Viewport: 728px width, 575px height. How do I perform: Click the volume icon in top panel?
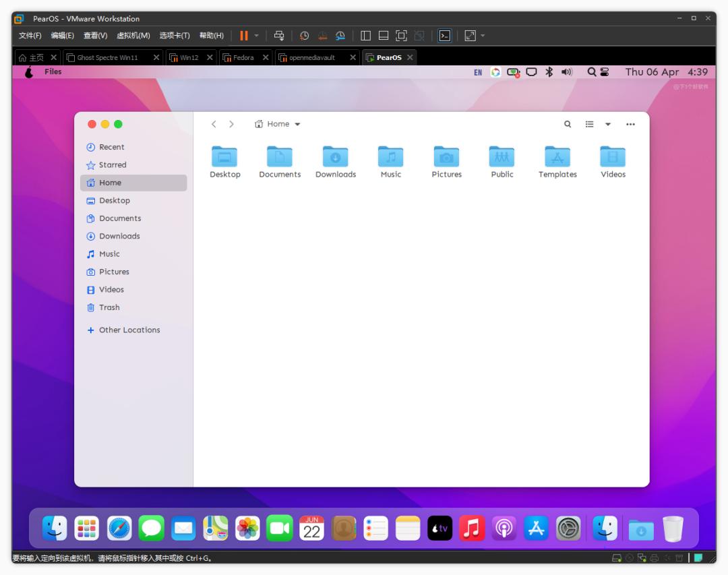point(566,72)
